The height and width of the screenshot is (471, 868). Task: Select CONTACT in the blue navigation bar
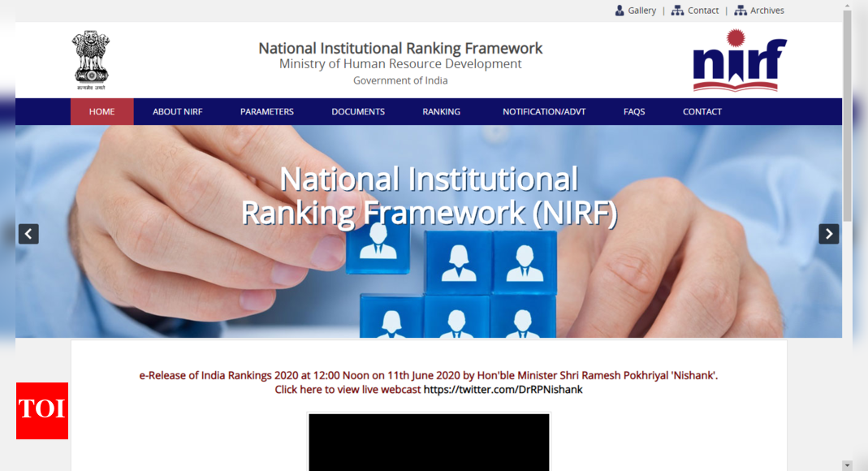(x=702, y=112)
